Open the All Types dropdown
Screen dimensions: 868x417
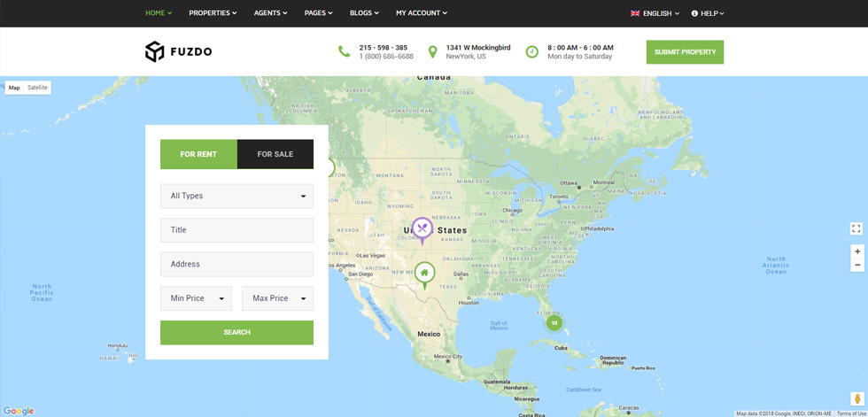coord(237,196)
